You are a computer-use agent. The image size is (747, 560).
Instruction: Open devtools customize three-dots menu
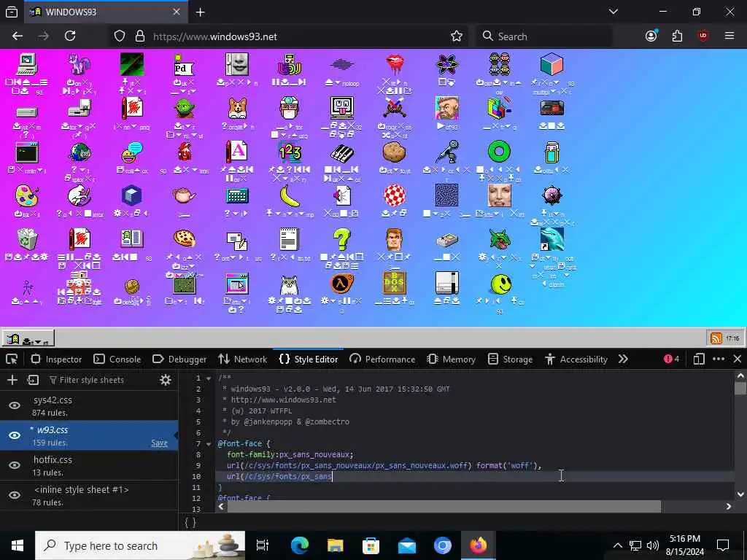(x=719, y=359)
